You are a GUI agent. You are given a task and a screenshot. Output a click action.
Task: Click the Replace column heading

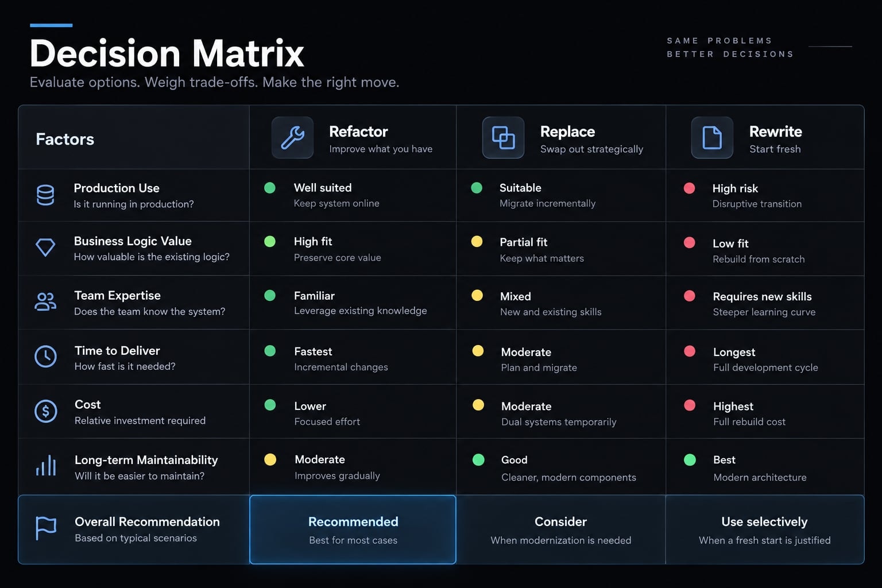567,131
